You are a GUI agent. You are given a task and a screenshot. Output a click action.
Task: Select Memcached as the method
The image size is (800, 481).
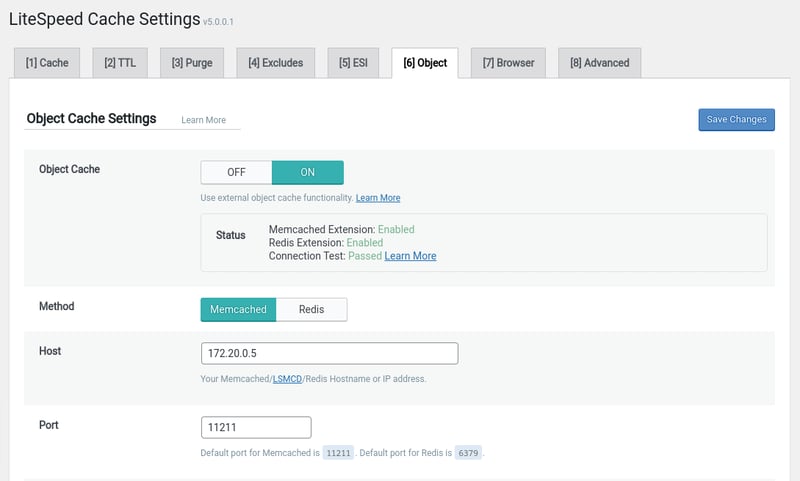238,310
